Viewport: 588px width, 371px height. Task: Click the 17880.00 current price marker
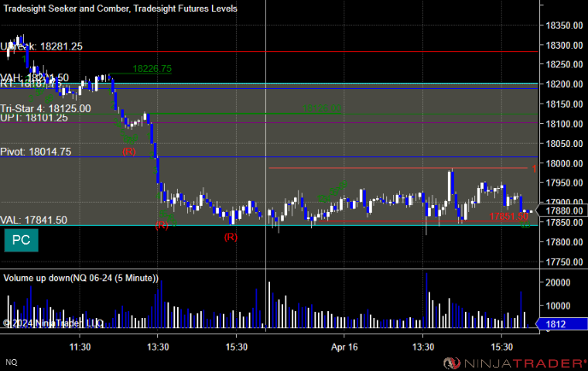click(x=563, y=210)
